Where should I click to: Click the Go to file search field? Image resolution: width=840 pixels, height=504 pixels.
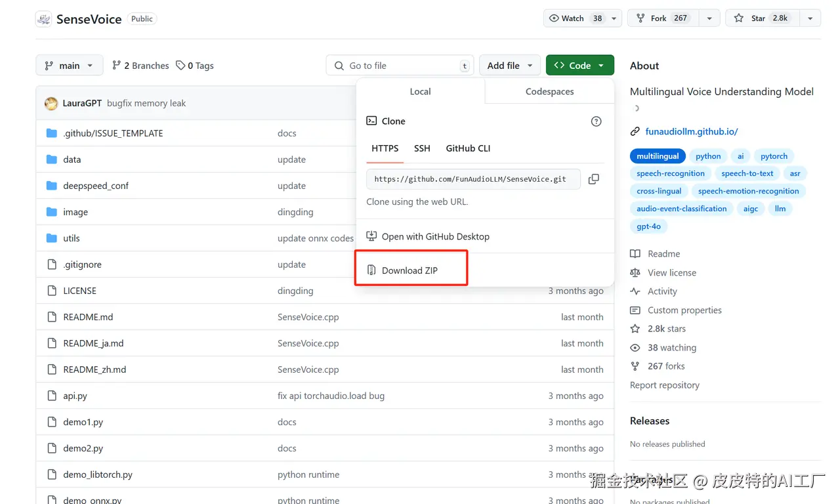[x=400, y=66]
